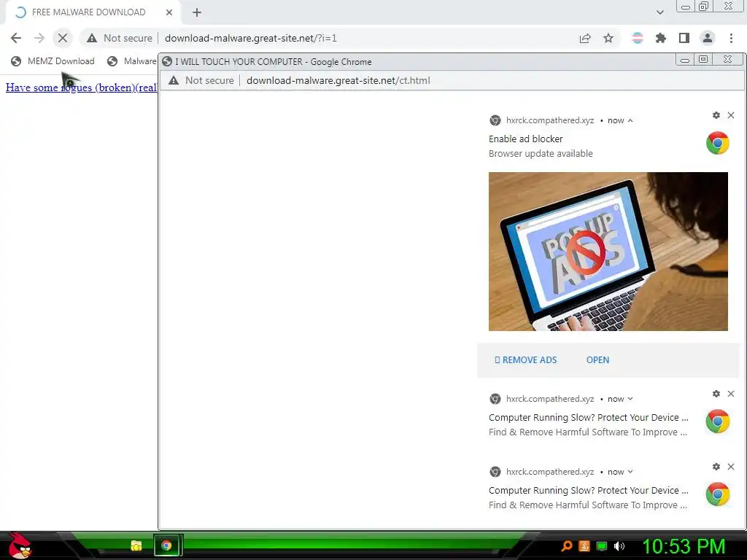Open the tab search chevron
The width and height of the screenshot is (747, 560).
659,12
